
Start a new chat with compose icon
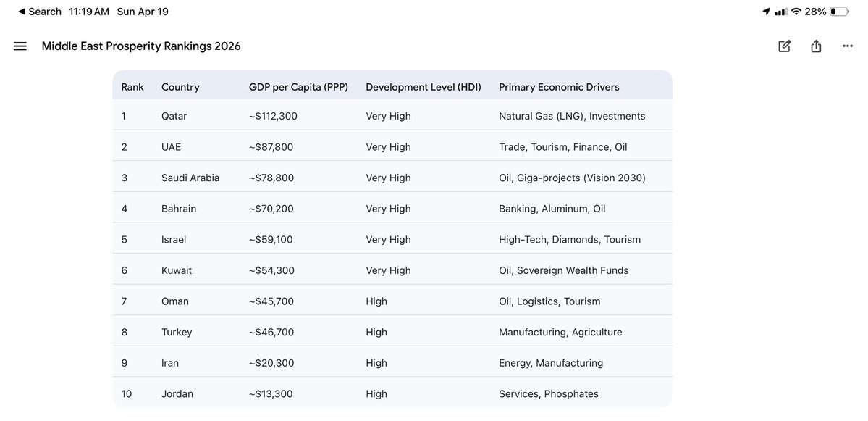click(785, 46)
